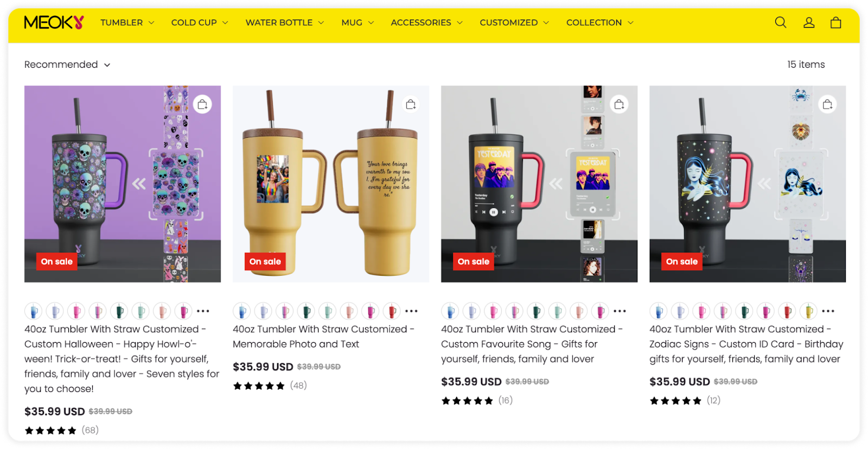Image resolution: width=868 pixels, height=449 pixels.
Task: Open the Custom Favourite Song tumbler title
Action: tap(532, 344)
